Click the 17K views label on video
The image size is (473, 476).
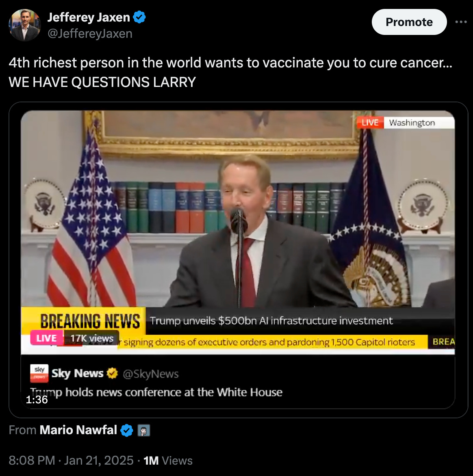point(92,338)
